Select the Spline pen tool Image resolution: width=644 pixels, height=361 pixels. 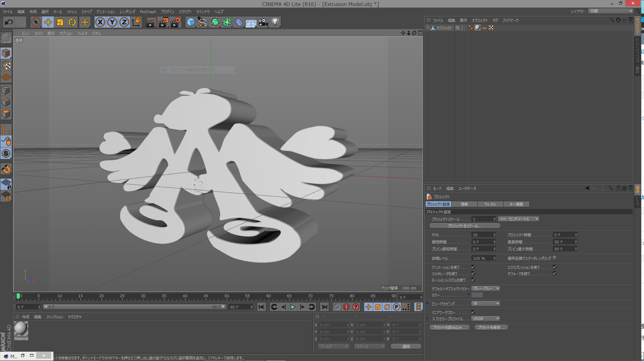point(203,22)
